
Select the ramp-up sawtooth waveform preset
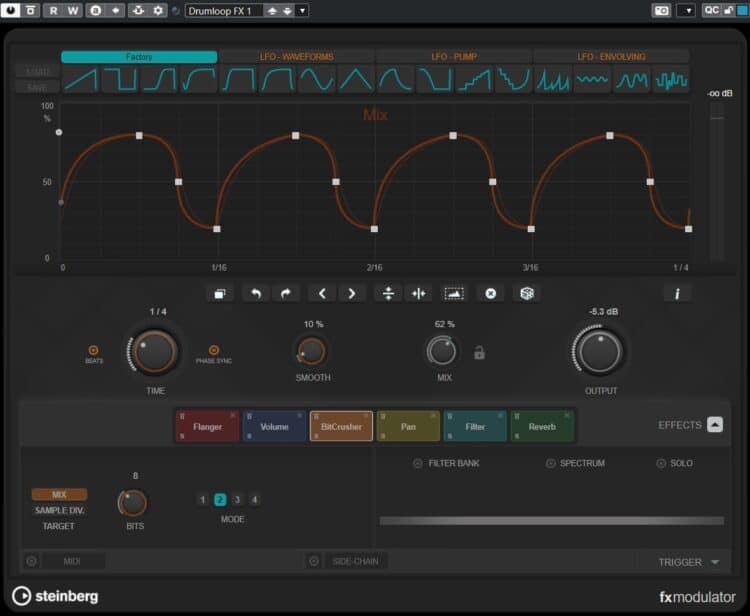(80, 79)
